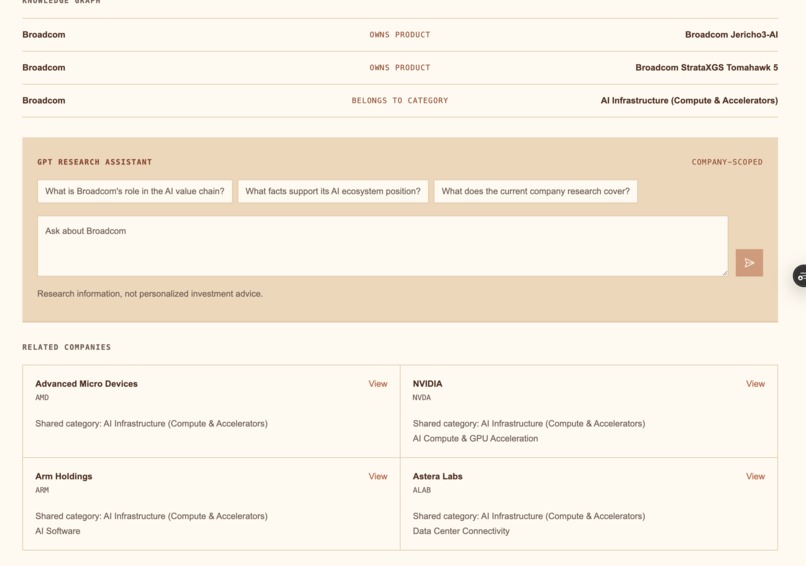806x566 pixels.
Task: Click the shared category line under NVIDIA
Action: point(528,424)
